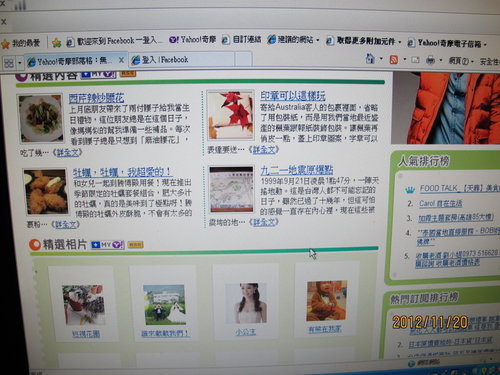Click the Print icon
Viewport: 500px width, 375px height.
click(x=431, y=60)
